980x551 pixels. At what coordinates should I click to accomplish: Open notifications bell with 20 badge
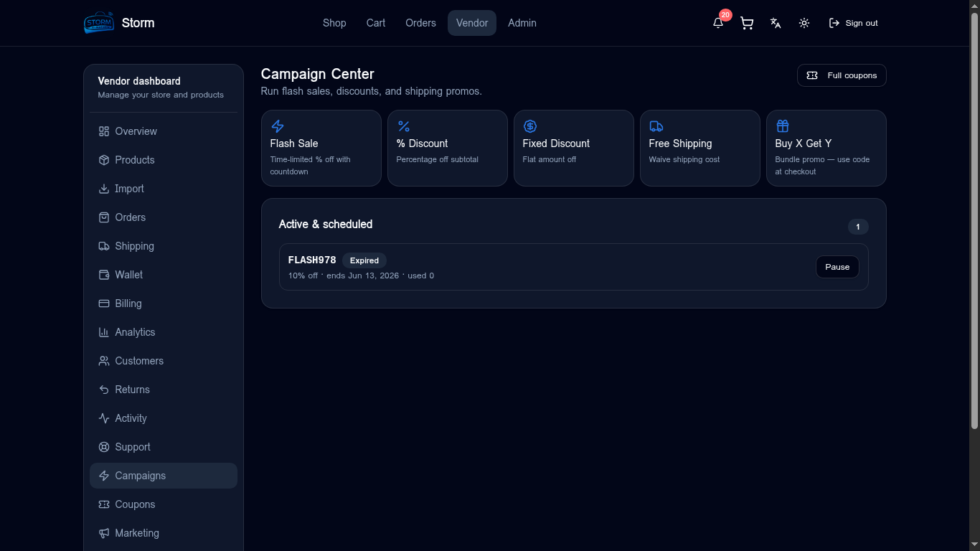[718, 23]
